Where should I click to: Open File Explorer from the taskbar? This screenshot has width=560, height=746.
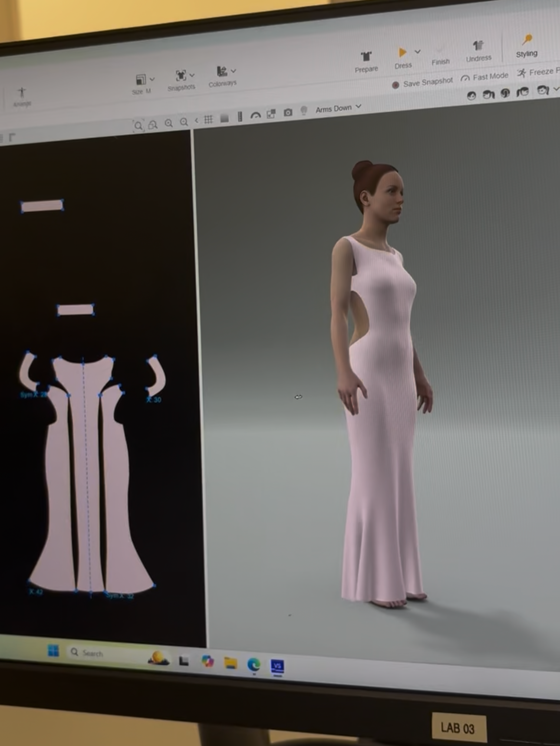pyautogui.click(x=231, y=663)
